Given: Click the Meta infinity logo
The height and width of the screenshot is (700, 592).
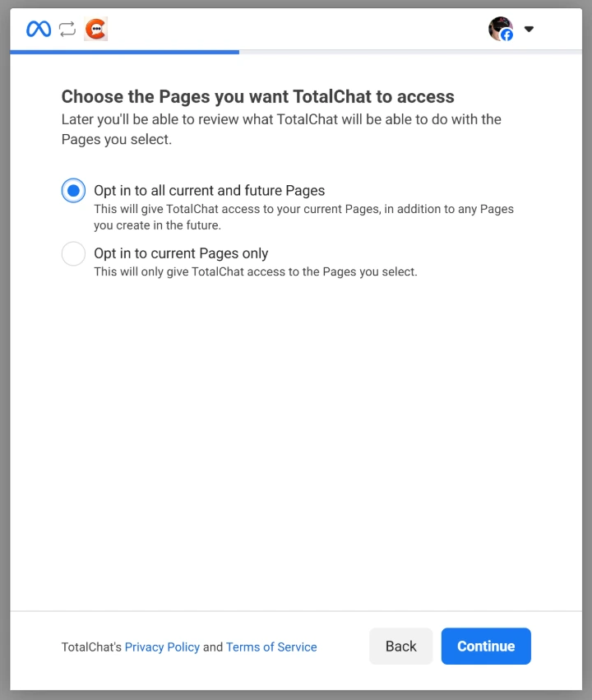Looking at the screenshot, I should (39, 29).
